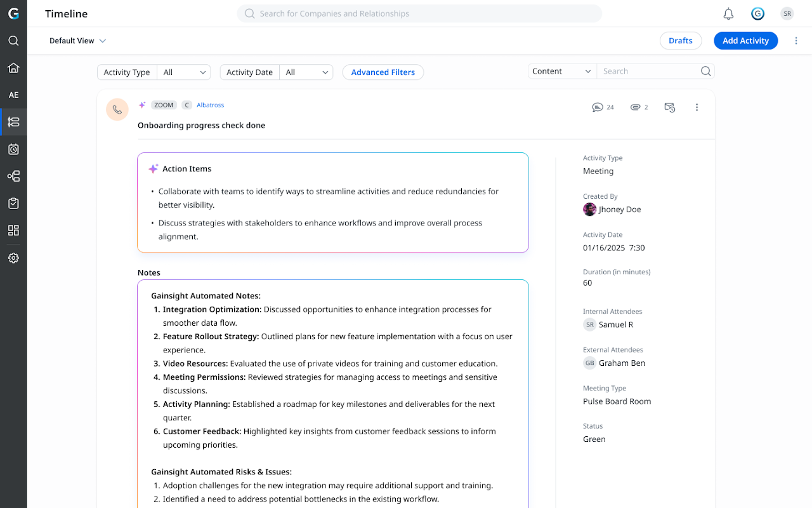
Task: Open the Drafts list
Action: 681,41
